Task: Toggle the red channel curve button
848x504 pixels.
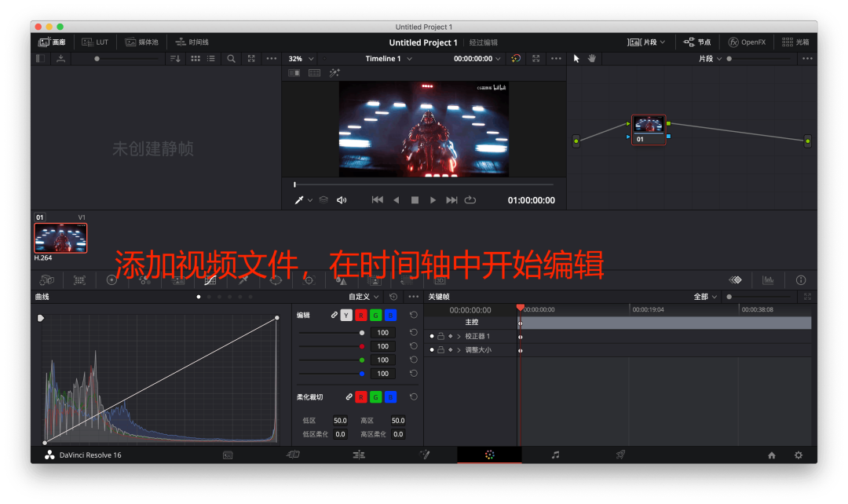Action: coord(360,315)
